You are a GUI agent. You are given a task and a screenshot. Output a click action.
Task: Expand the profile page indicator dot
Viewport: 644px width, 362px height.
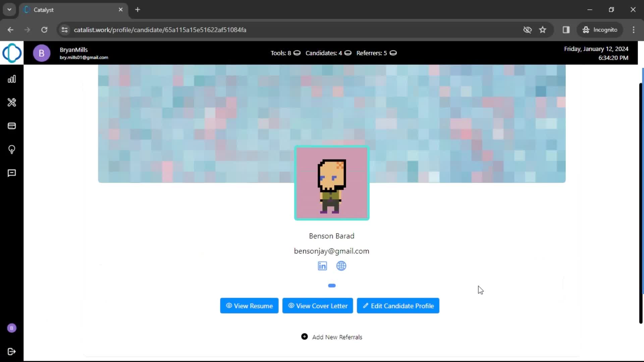[x=332, y=286]
